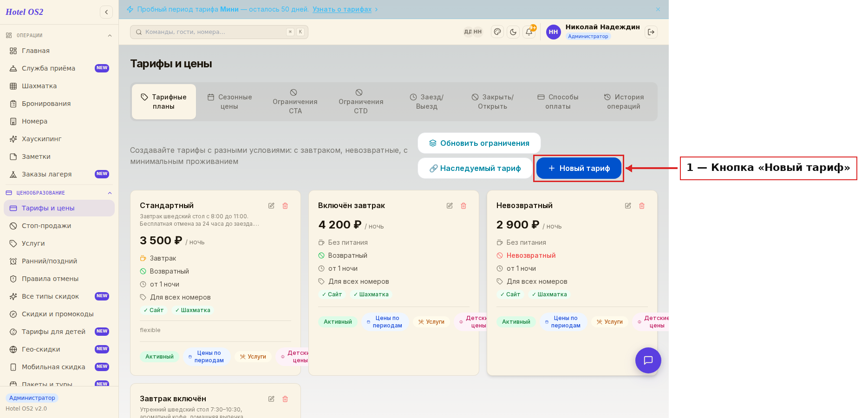Open Заметки in the sidebar
This screenshot has height=418, width=868.
click(x=59, y=157)
